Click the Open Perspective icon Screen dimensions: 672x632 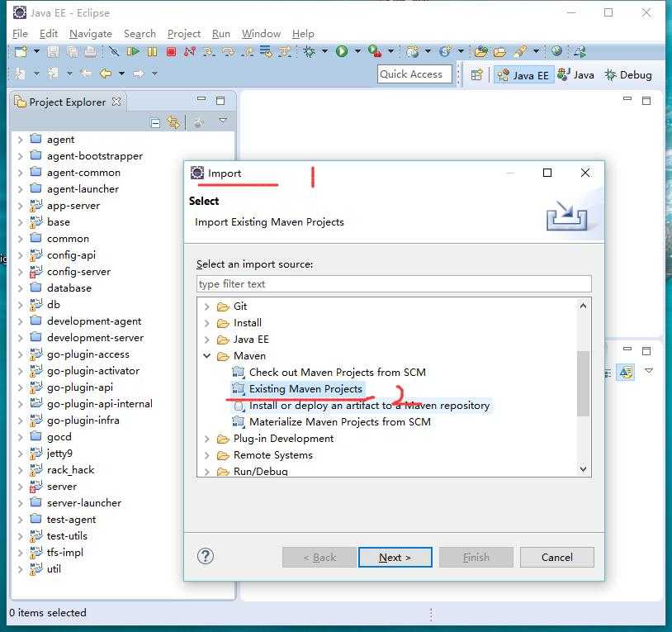click(476, 75)
